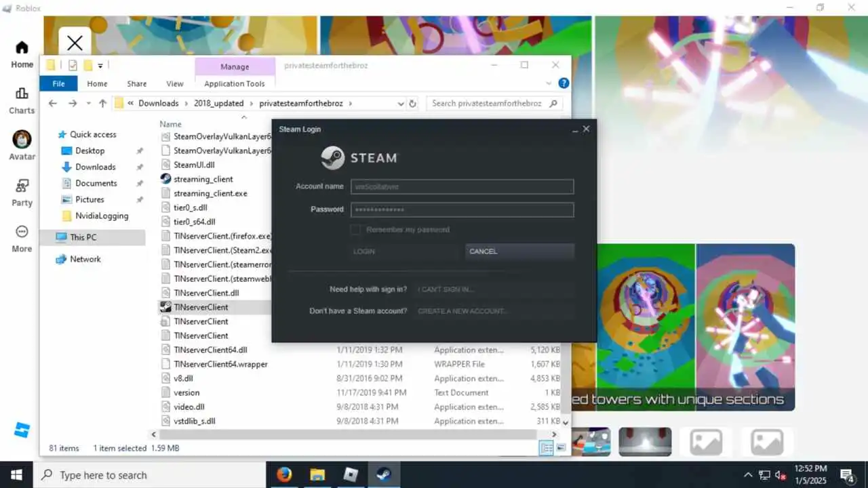
Task: Click the Steam Password field
Action: 462,209
